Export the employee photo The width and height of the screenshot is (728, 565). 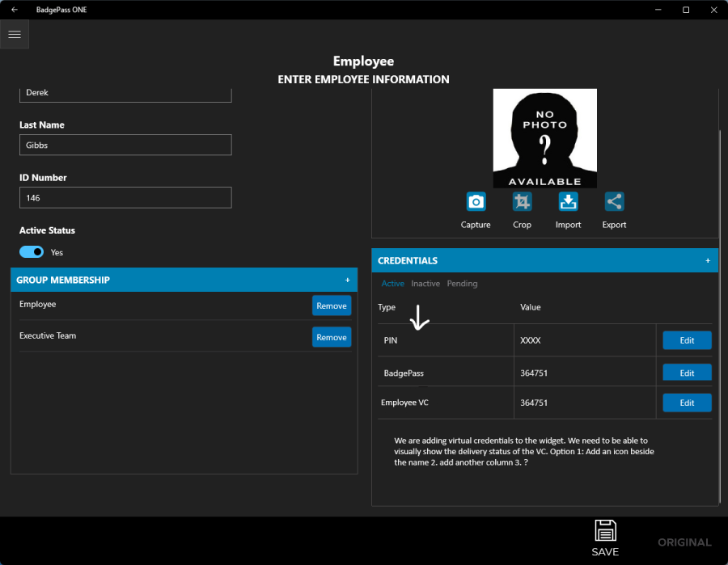click(x=614, y=202)
